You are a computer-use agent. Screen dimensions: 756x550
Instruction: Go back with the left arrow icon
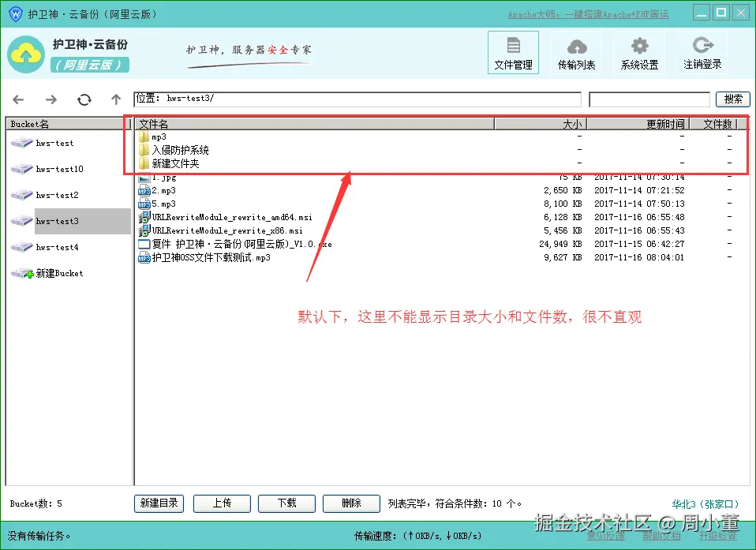18,99
